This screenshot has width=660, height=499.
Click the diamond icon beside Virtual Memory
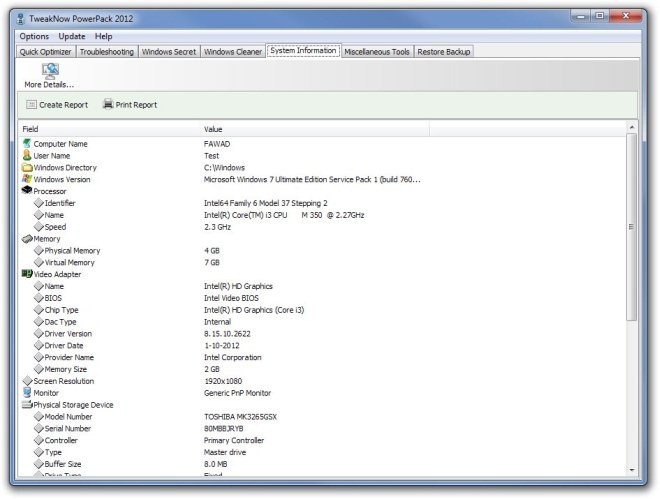coord(39,262)
